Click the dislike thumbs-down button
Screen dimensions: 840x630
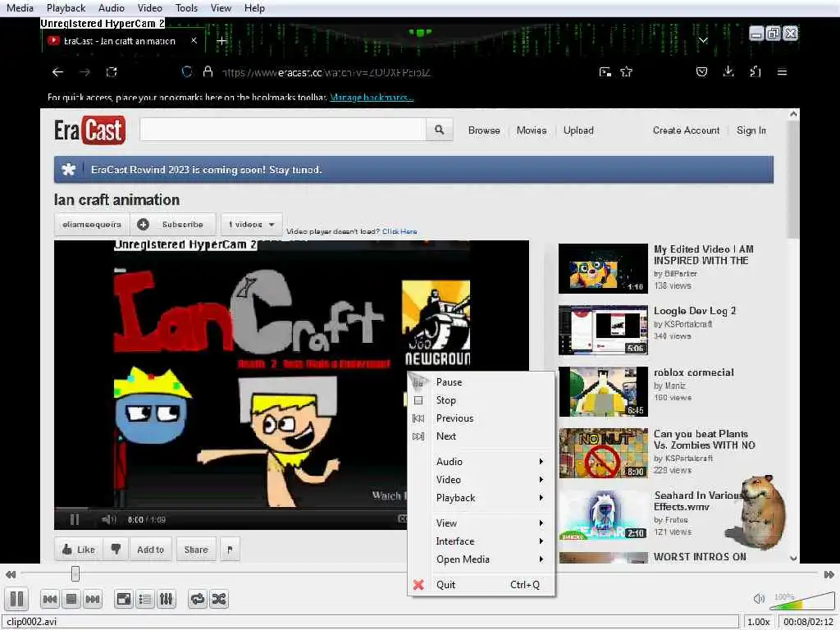[x=115, y=549]
